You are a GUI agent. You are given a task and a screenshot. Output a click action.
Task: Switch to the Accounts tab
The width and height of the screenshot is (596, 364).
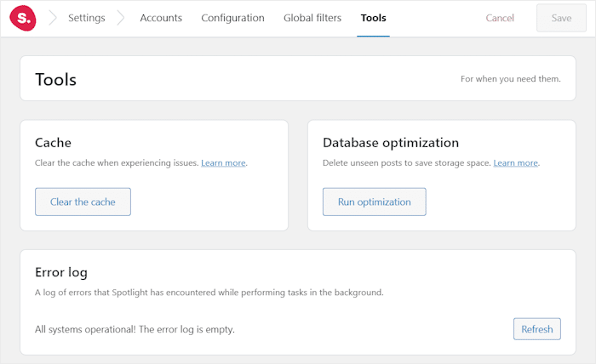[x=161, y=18]
